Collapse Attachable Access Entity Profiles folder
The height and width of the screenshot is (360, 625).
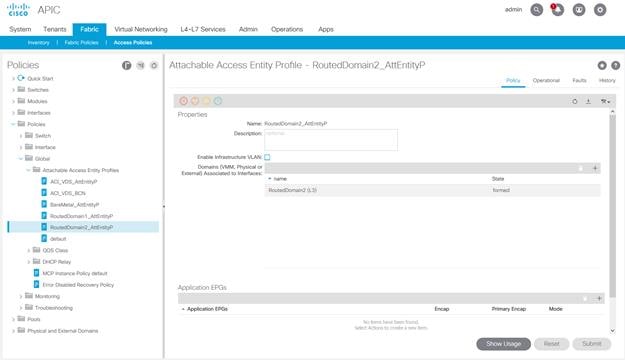[x=28, y=170]
